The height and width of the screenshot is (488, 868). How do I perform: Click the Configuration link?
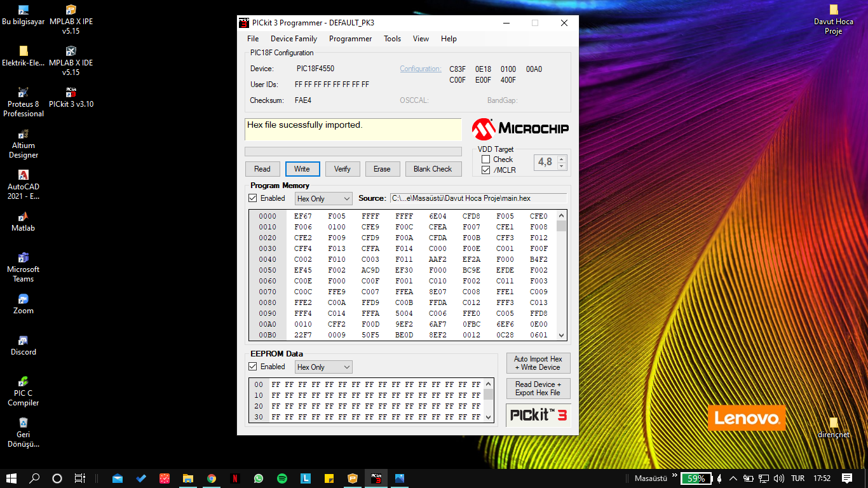(x=420, y=69)
